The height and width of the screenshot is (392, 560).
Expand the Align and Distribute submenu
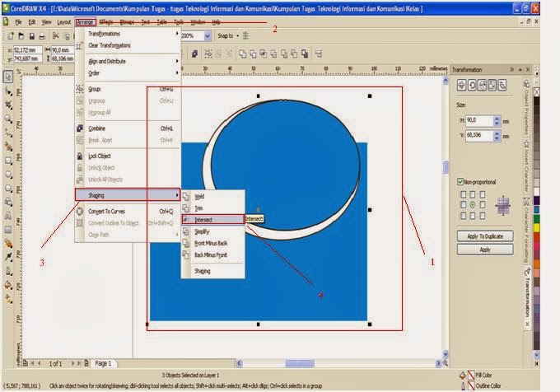coord(133,62)
